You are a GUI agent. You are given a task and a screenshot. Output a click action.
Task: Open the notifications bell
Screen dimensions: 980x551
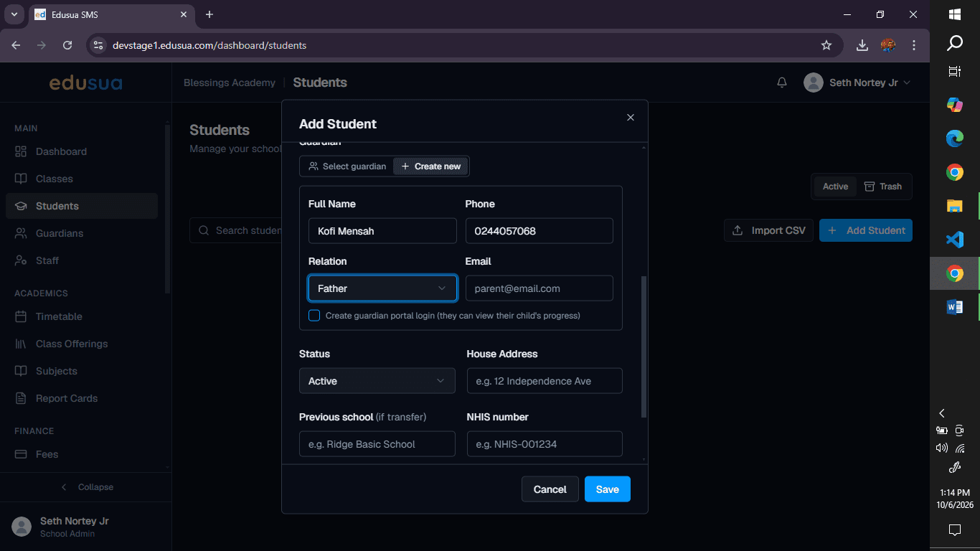click(x=782, y=83)
